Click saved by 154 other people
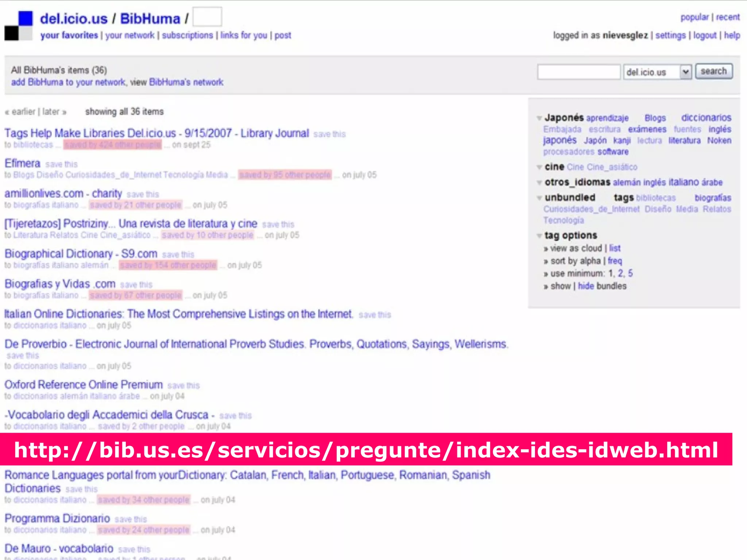This screenshot has width=747, height=560. [168, 265]
